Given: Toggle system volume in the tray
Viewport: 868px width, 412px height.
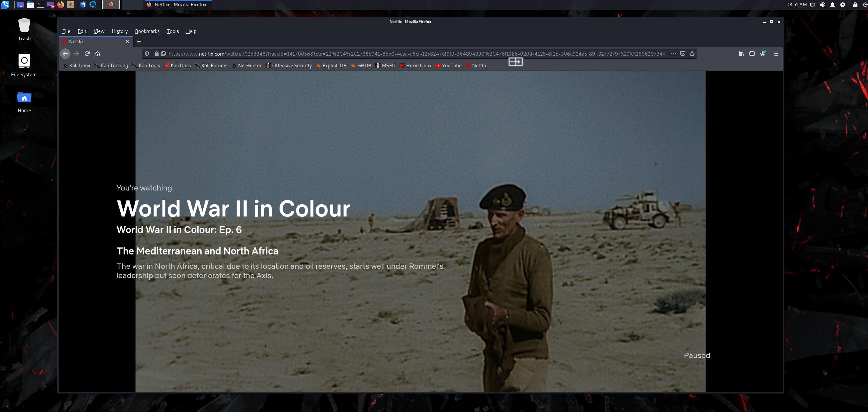Looking at the screenshot, I should pos(822,5).
